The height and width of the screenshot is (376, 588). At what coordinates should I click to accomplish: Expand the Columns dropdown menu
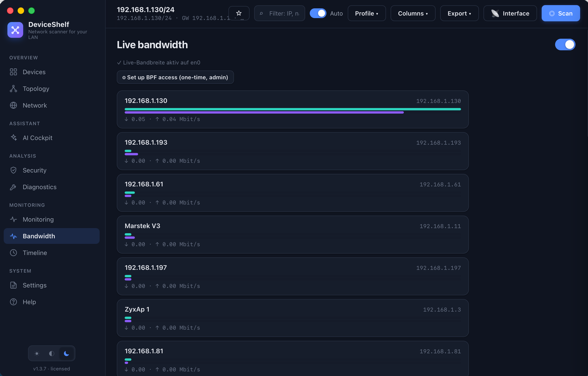pos(413,13)
